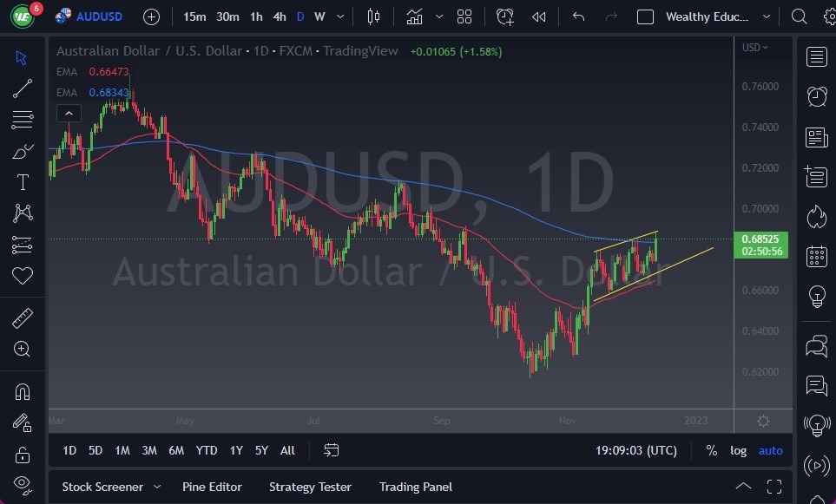
Task: Check the box beside Wealthy Educ layout
Action: point(644,16)
